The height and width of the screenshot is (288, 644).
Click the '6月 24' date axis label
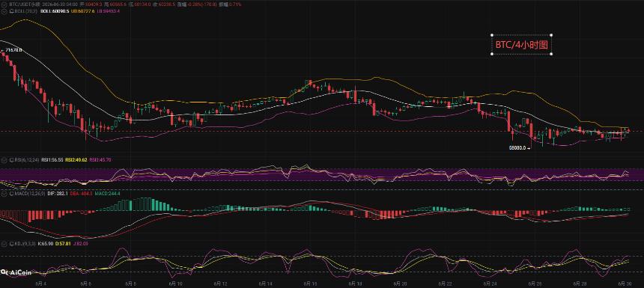click(489, 284)
